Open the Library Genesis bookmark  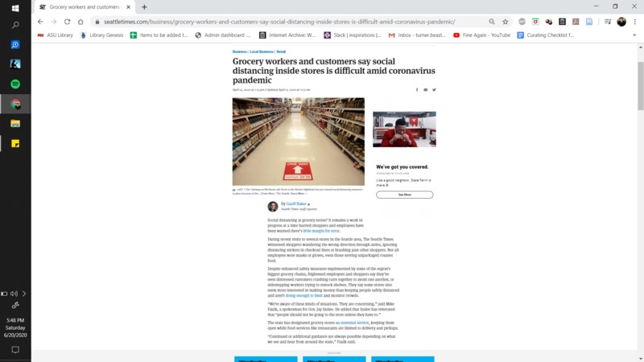(102, 35)
